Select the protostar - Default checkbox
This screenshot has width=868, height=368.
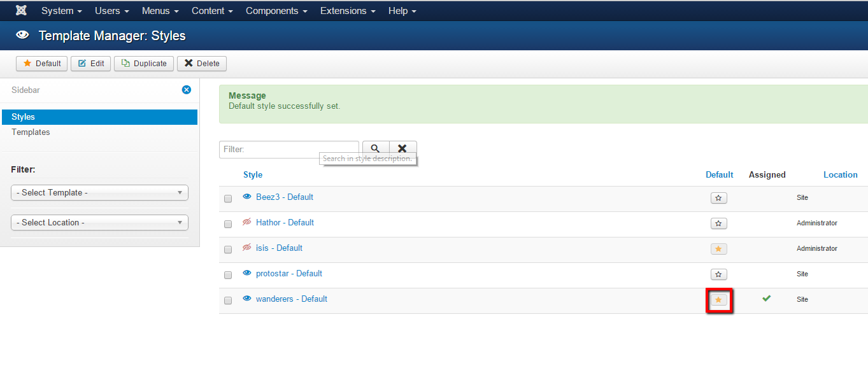click(x=228, y=275)
